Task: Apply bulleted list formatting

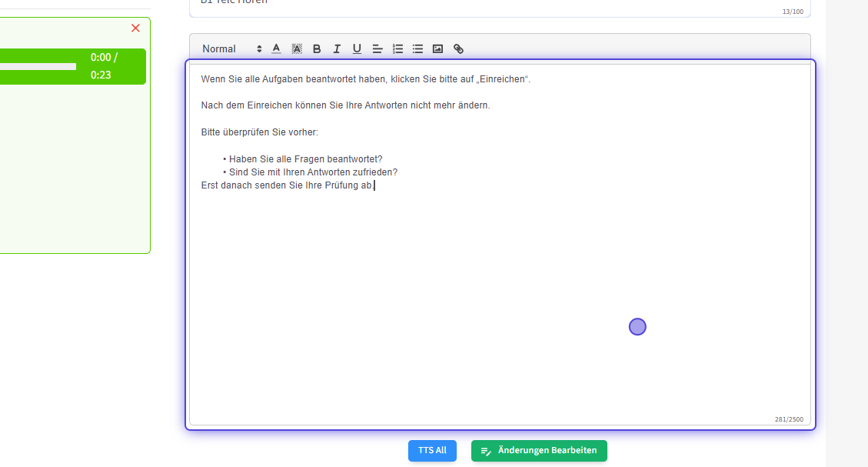Action: point(417,48)
